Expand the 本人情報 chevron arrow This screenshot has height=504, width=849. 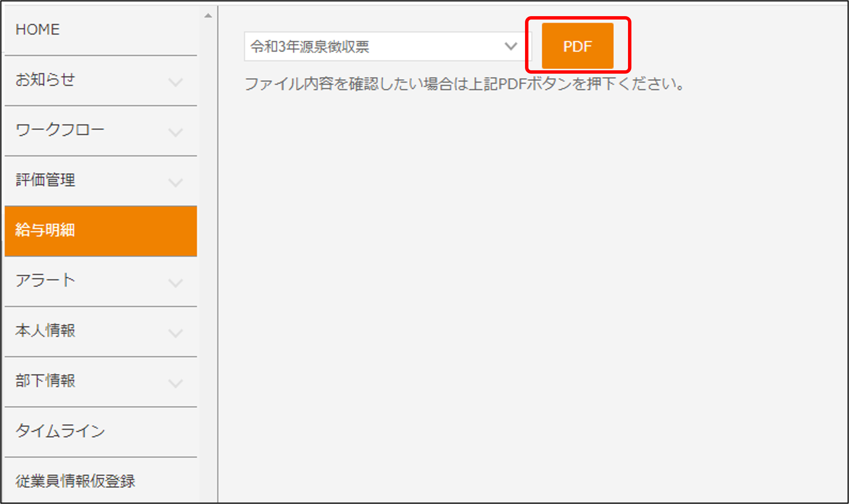click(176, 333)
